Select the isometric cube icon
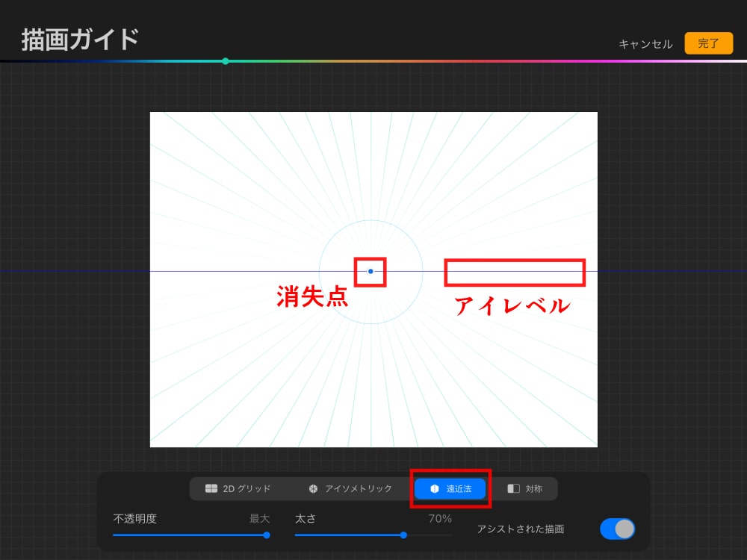 (x=314, y=488)
